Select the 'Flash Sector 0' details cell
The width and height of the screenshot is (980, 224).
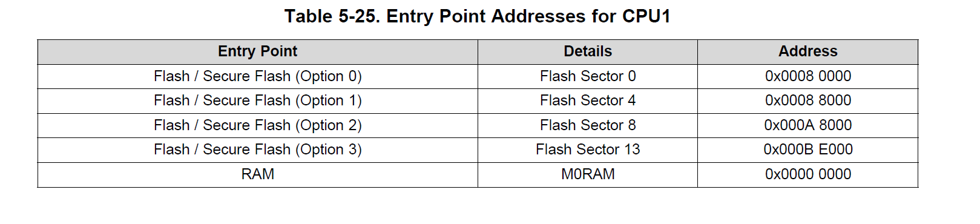[588, 76]
